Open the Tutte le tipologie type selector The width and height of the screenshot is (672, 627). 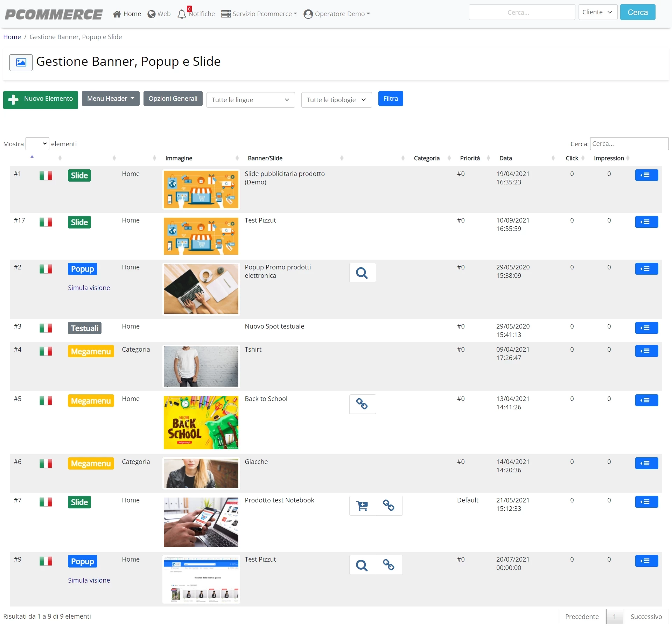(x=336, y=100)
